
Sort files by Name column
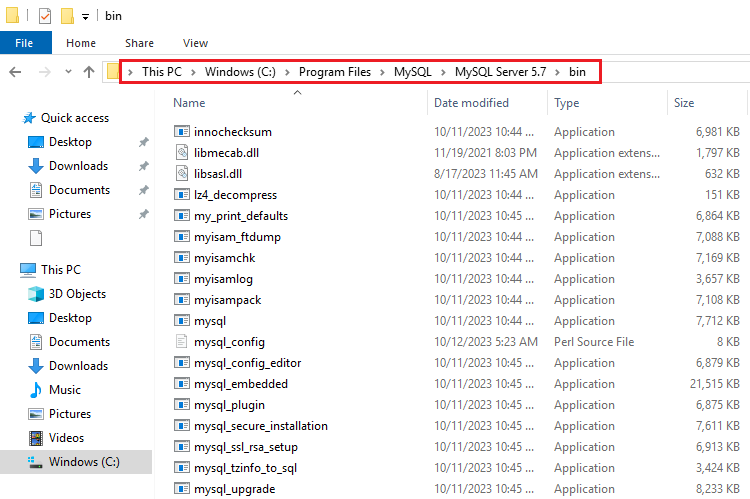[x=189, y=103]
